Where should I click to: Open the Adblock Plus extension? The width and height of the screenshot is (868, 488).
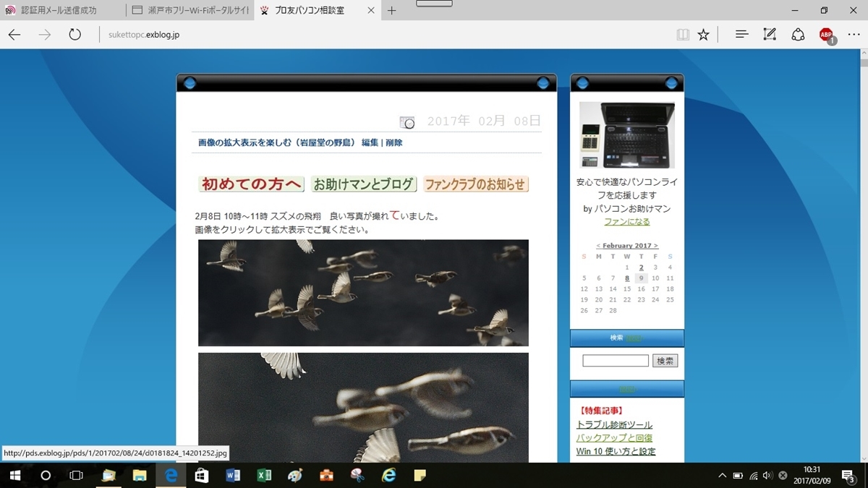coord(827,35)
